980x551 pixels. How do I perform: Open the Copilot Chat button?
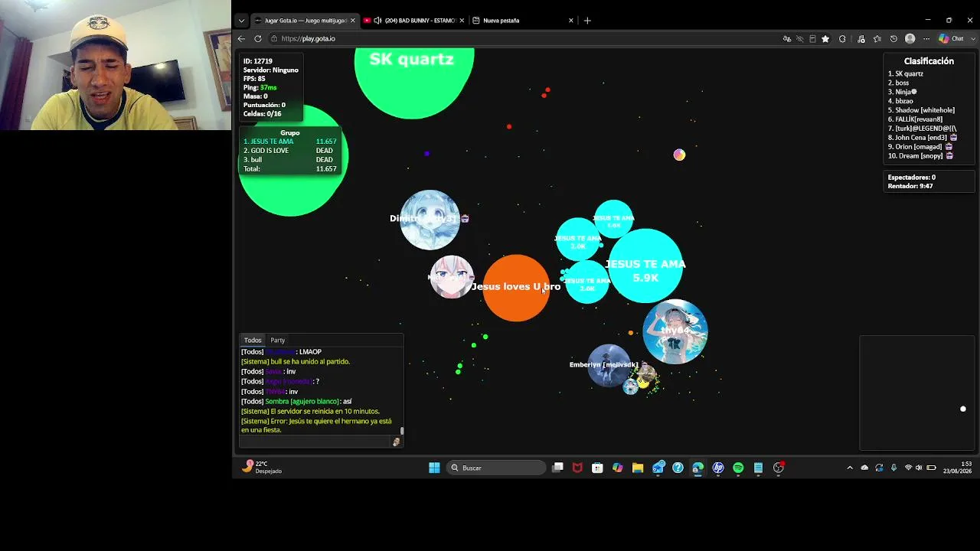(952, 38)
